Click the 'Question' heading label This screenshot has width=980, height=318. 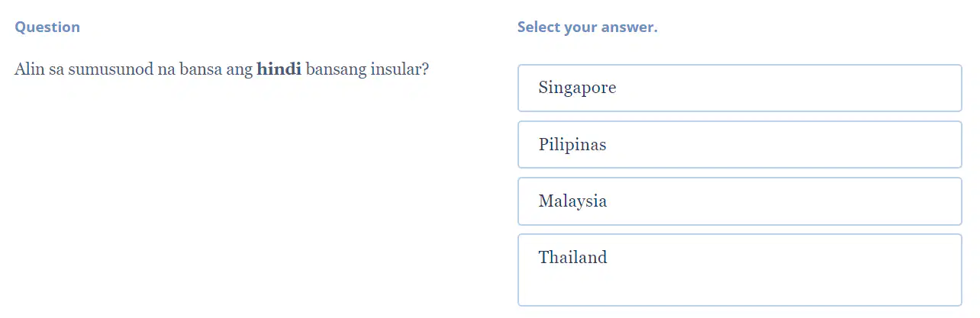point(47,27)
